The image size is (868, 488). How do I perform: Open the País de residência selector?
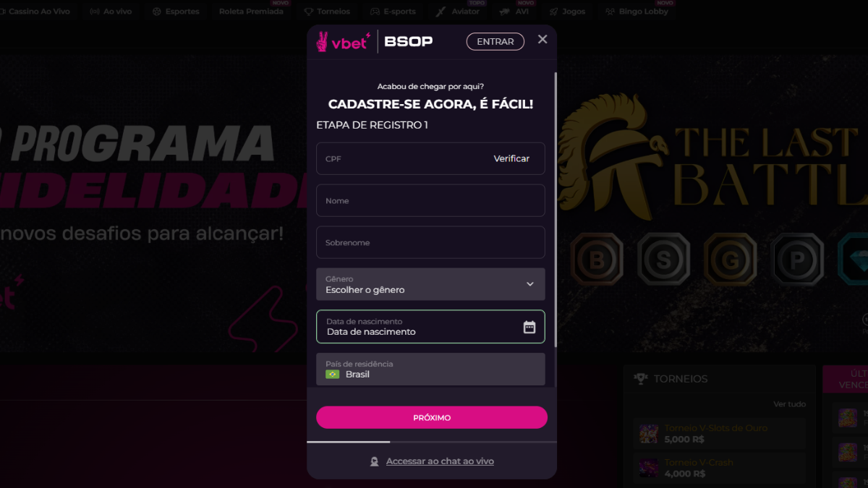(430, 369)
